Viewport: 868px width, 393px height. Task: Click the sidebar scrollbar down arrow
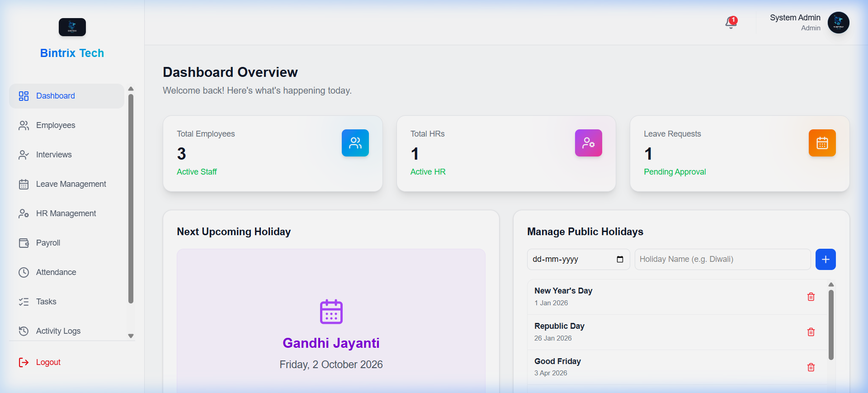click(x=131, y=336)
